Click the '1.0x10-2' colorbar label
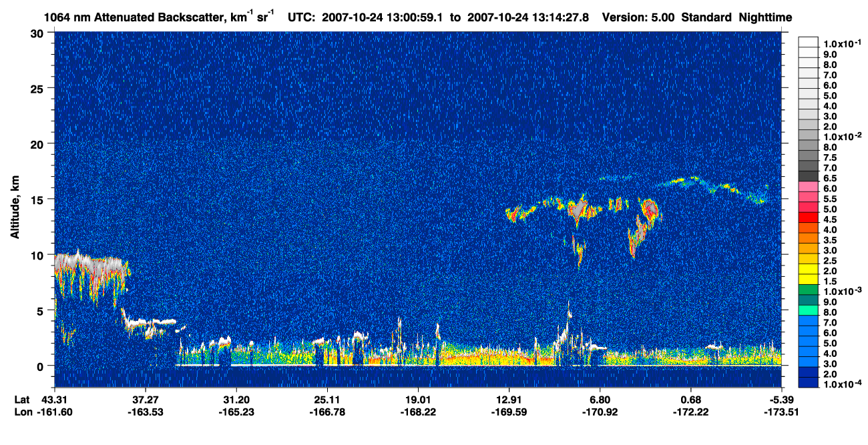The height and width of the screenshot is (445, 868). [x=842, y=137]
